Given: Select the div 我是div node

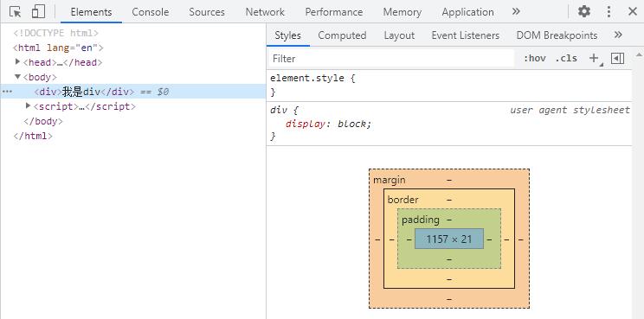Looking at the screenshot, I should (133, 92).
